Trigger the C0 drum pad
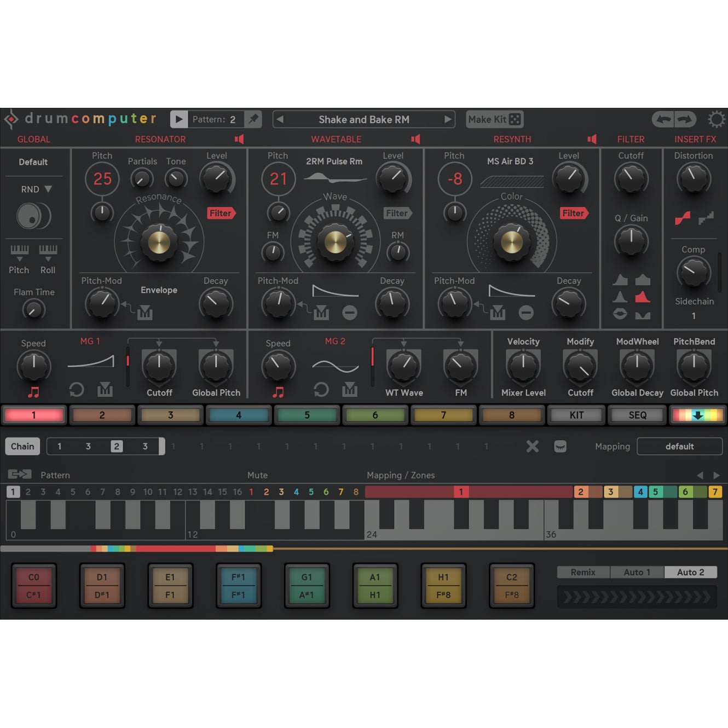This screenshot has height=728, width=728. click(x=34, y=586)
